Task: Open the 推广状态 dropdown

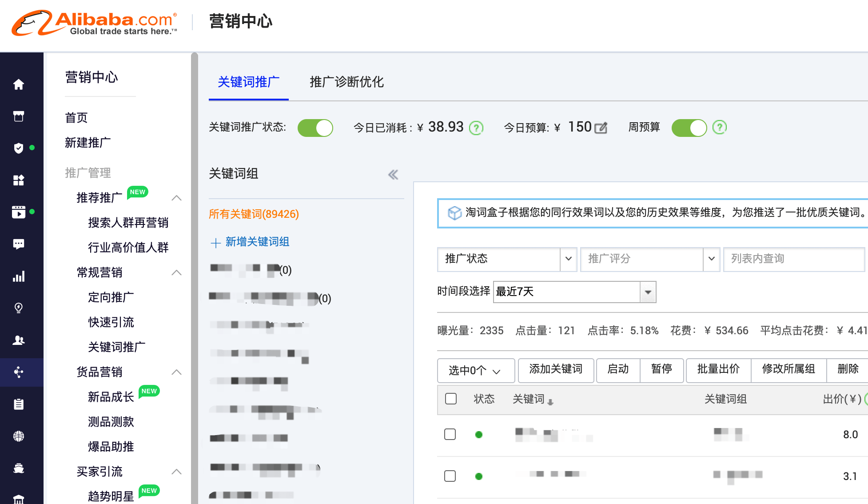Action: pyautogui.click(x=506, y=259)
